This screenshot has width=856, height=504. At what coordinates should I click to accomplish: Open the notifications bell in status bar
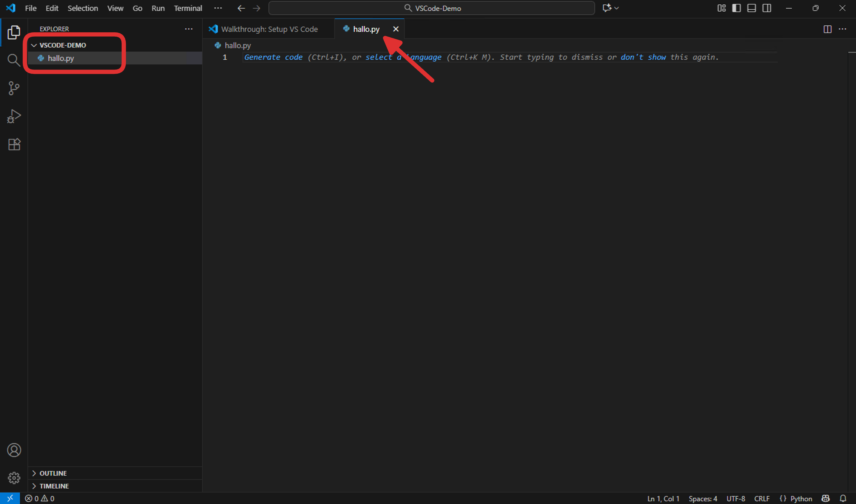click(x=843, y=498)
